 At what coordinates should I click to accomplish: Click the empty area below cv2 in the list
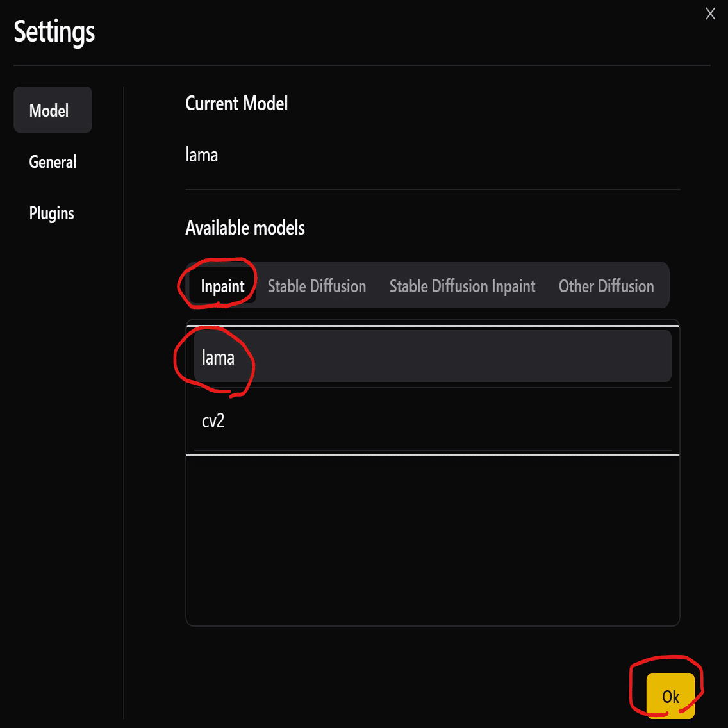(433, 540)
